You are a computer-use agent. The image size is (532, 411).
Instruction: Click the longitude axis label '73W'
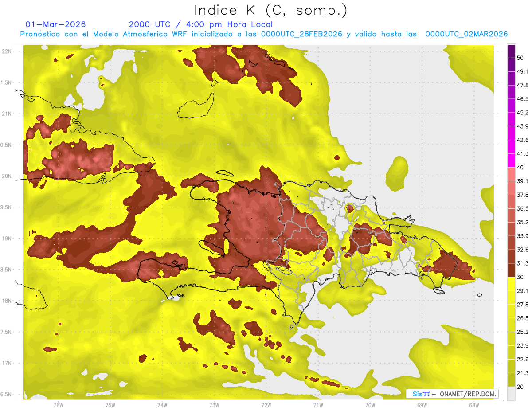(214, 405)
